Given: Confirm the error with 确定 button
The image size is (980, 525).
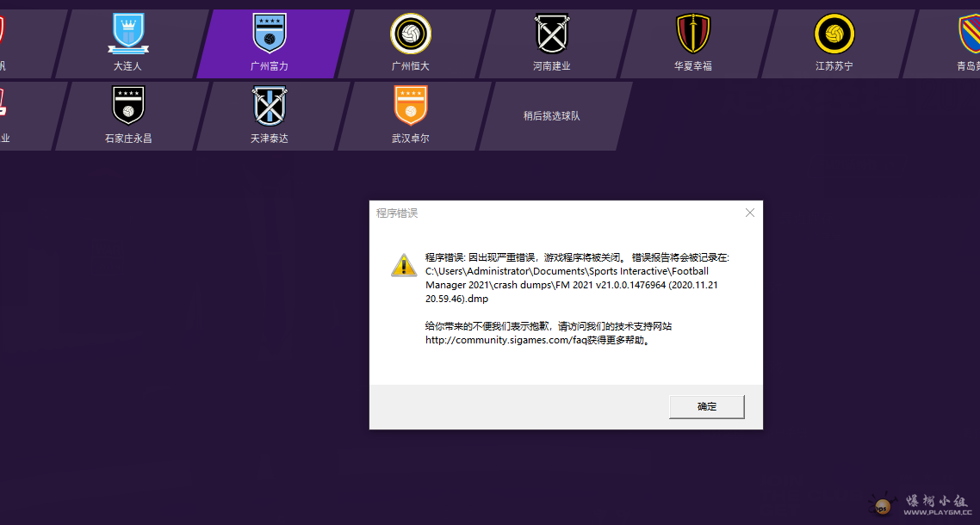Looking at the screenshot, I should 707,406.
